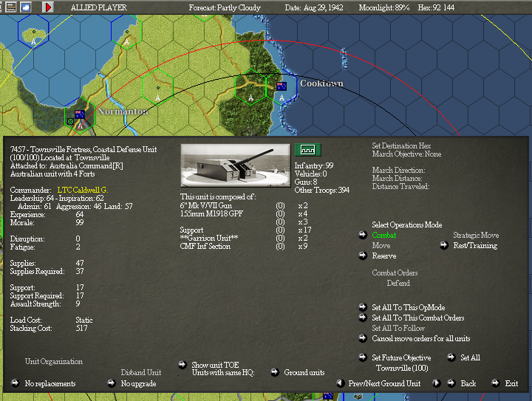
Task: Click Set Future Objective label
Action: coord(401,357)
